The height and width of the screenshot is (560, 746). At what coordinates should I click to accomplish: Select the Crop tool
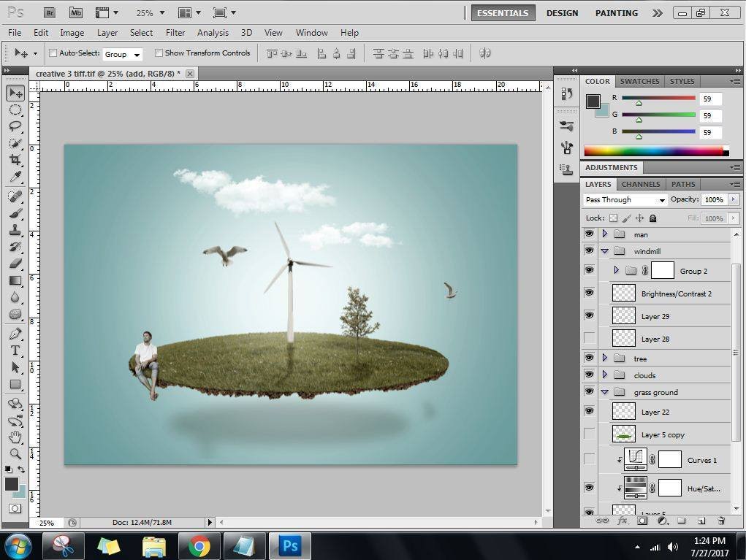tap(15, 160)
